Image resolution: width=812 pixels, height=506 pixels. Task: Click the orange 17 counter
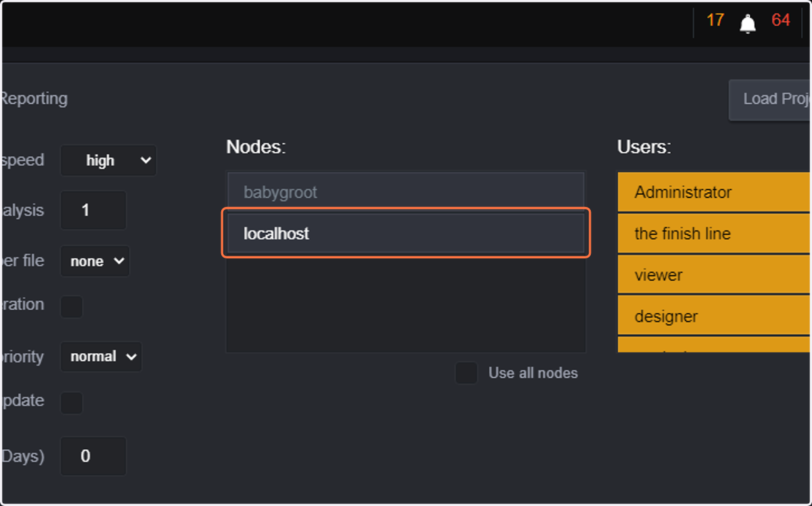click(x=715, y=20)
